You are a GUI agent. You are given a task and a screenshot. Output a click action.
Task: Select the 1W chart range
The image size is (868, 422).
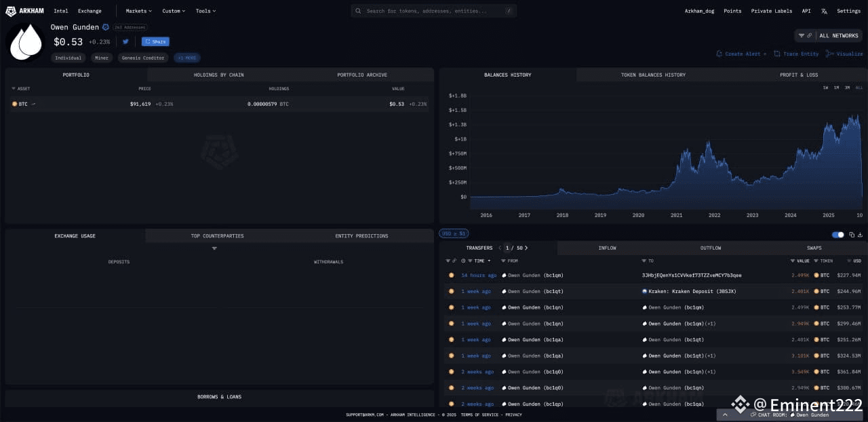tap(825, 88)
